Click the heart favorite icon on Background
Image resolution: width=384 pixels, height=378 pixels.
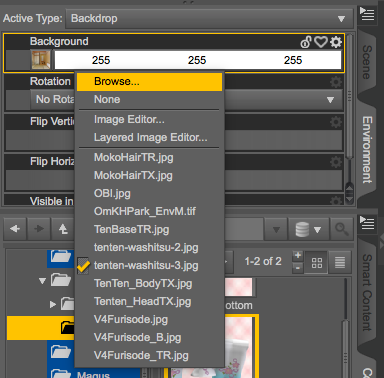click(x=321, y=42)
